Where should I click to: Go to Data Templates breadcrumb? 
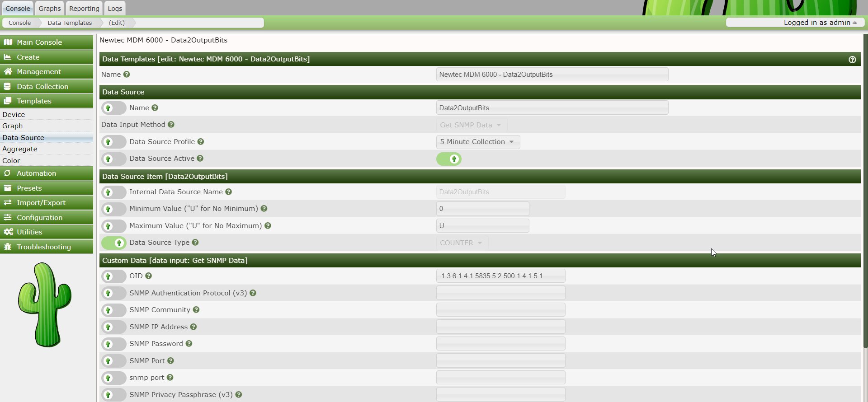[x=70, y=23]
